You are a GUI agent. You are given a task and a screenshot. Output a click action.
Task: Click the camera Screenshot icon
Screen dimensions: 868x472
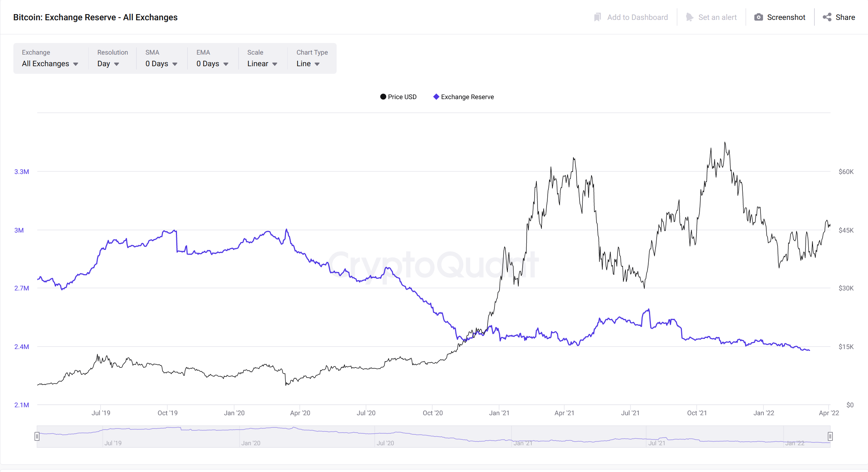pyautogui.click(x=758, y=17)
